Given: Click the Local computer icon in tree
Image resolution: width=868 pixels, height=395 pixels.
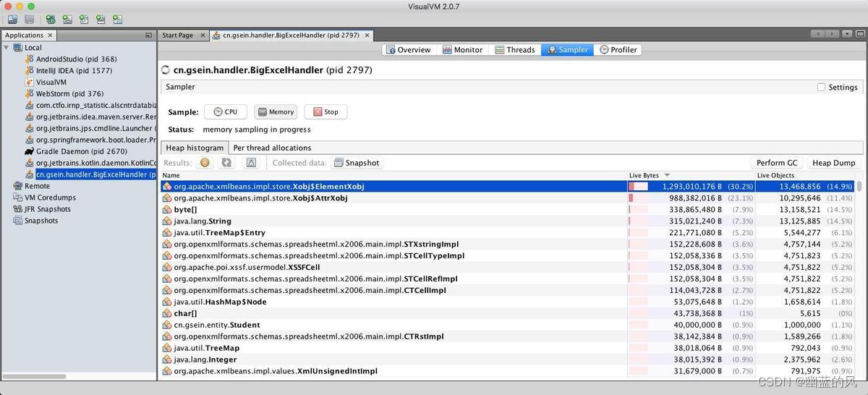Looking at the screenshot, I should pyautogui.click(x=18, y=47).
